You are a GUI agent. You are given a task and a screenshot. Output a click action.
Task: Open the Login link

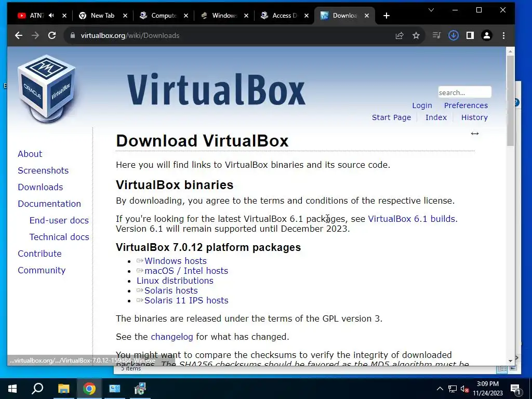point(422,105)
